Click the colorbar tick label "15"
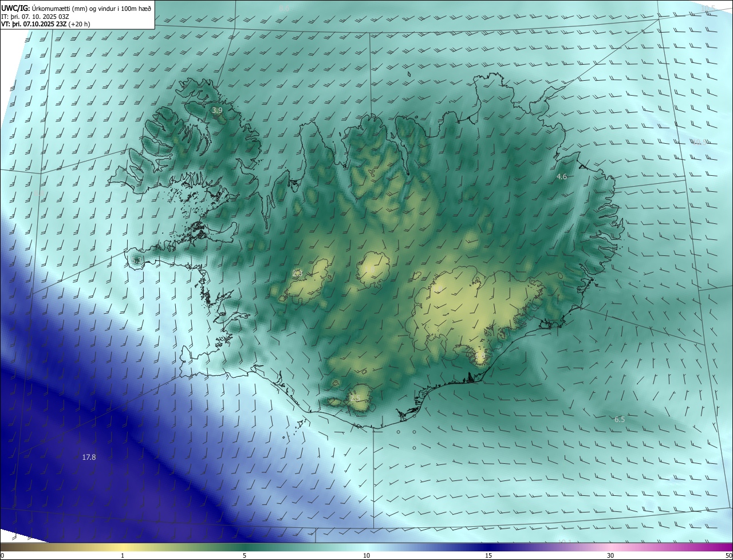This screenshot has height=560, width=733. tap(488, 555)
